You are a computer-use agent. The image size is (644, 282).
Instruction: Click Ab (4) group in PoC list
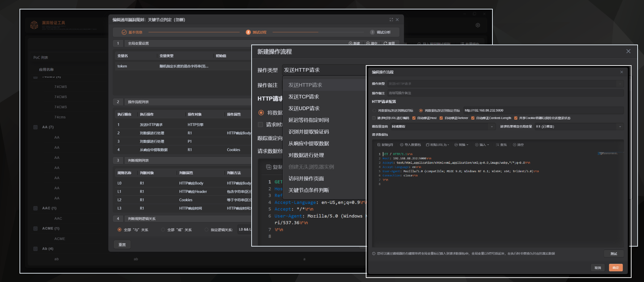[47, 249]
